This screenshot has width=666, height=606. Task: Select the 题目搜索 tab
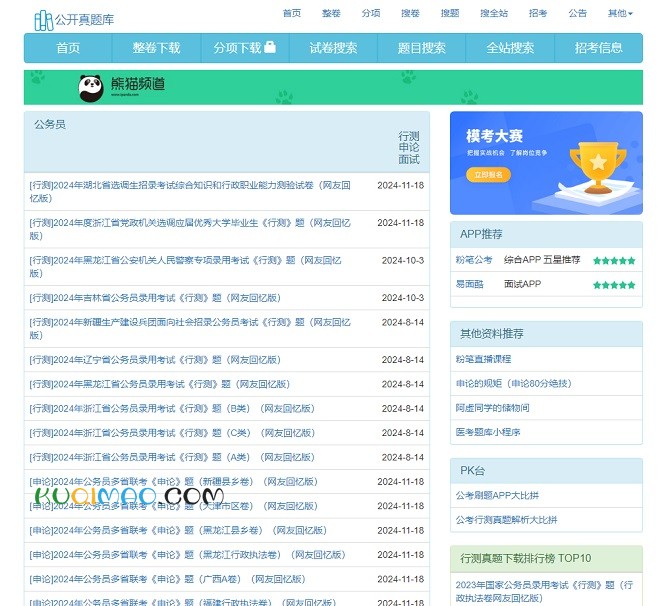coord(421,48)
